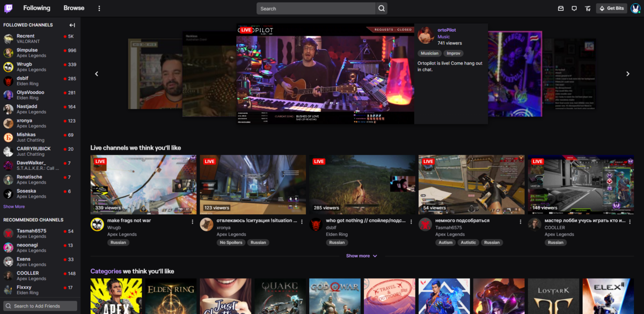Screen dimensions: 644x314
Task: Open the Twitch home logo
Action: (9, 8)
